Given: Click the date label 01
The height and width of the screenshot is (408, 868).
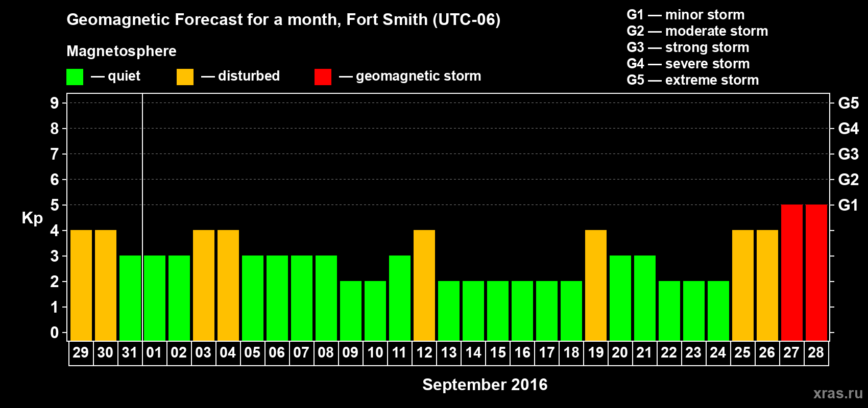Looking at the screenshot, I should coord(154,353).
